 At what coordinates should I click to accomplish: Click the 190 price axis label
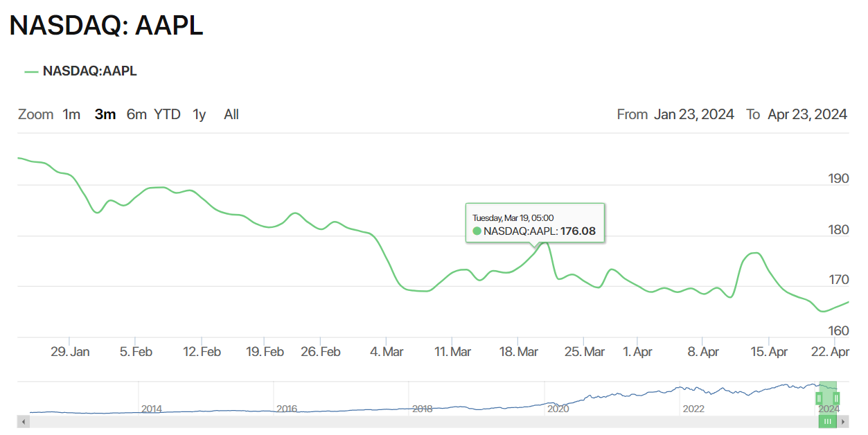839,179
